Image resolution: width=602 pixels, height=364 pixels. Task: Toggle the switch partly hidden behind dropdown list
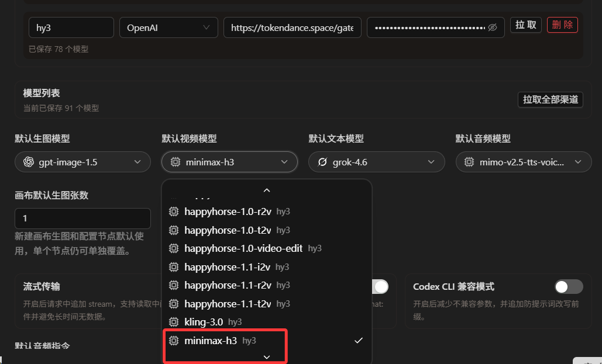click(x=380, y=286)
